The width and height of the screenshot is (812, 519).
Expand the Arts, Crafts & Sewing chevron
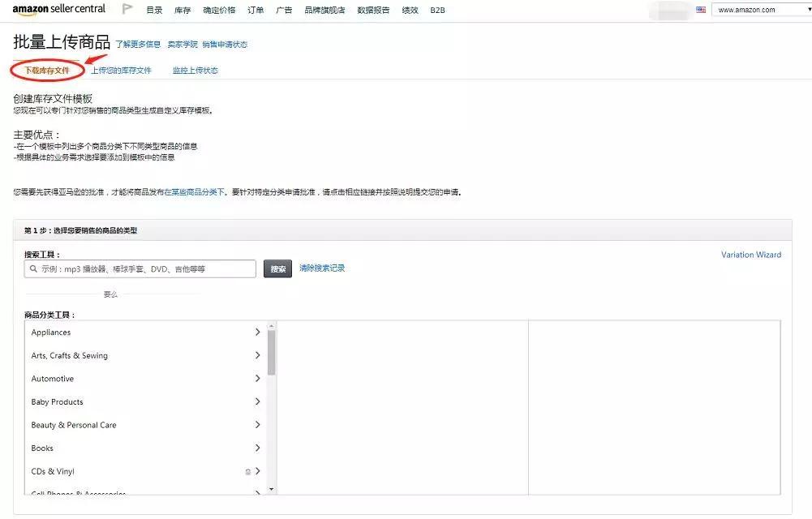pyautogui.click(x=257, y=355)
